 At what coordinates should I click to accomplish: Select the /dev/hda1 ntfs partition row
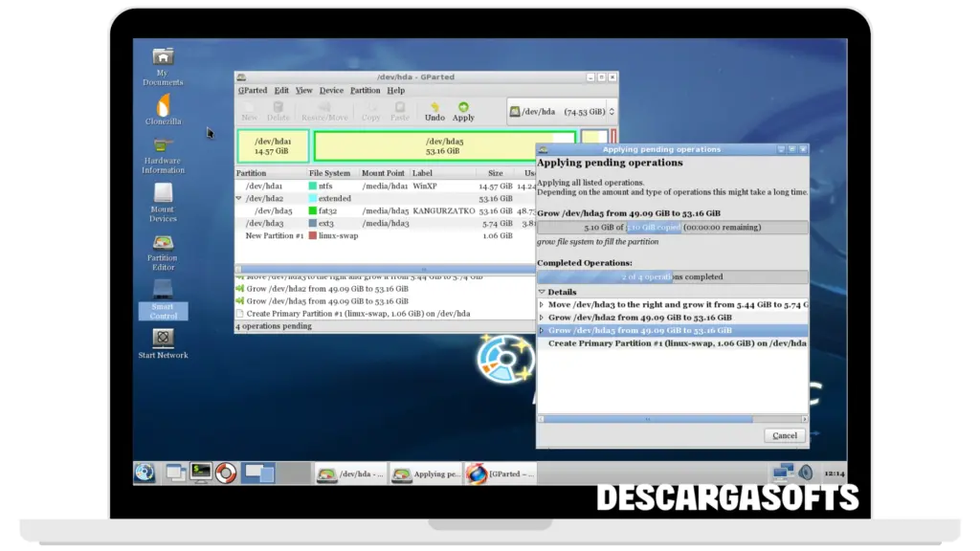(386, 187)
